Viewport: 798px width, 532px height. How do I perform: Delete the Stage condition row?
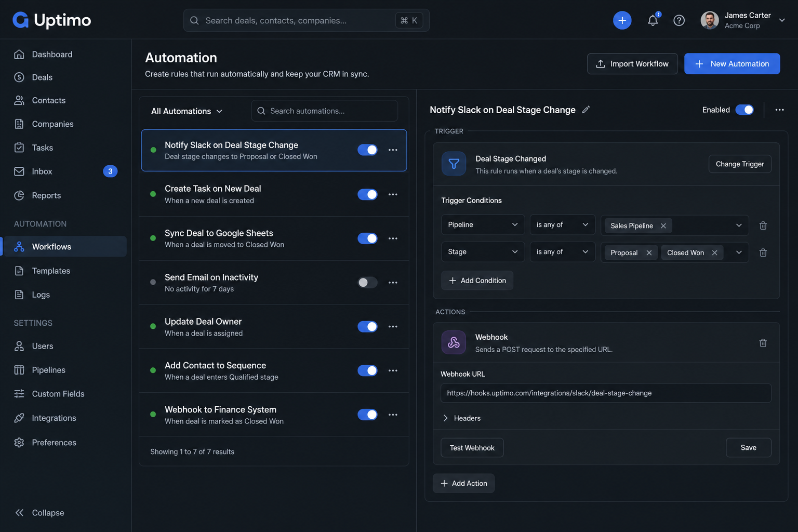[x=763, y=252]
